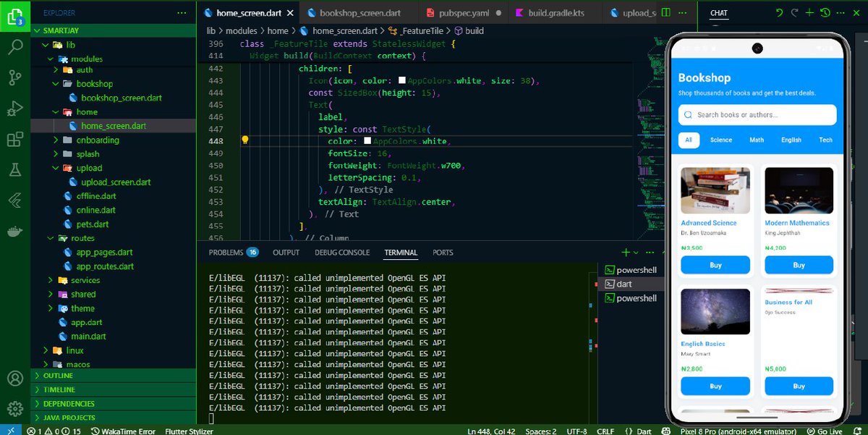Select the Tech category chip
The image size is (868, 435).
coord(825,140)
